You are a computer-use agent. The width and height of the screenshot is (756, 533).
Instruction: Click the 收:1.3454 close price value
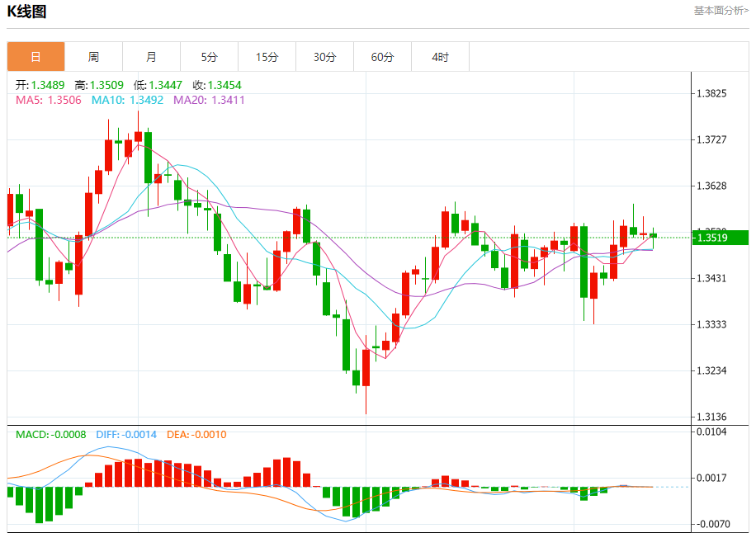tap(217, 85)
